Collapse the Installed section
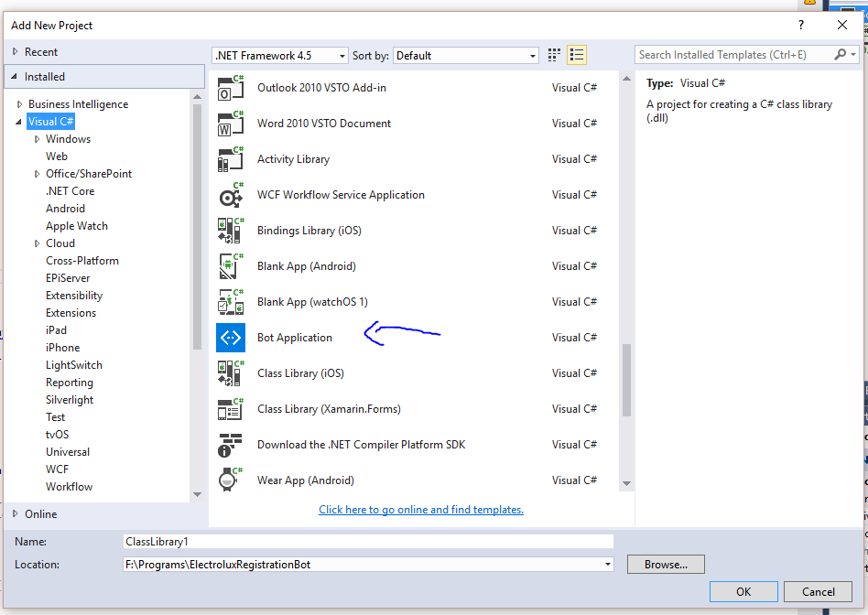This screenshot has height=615, width=868. [14, 76]
